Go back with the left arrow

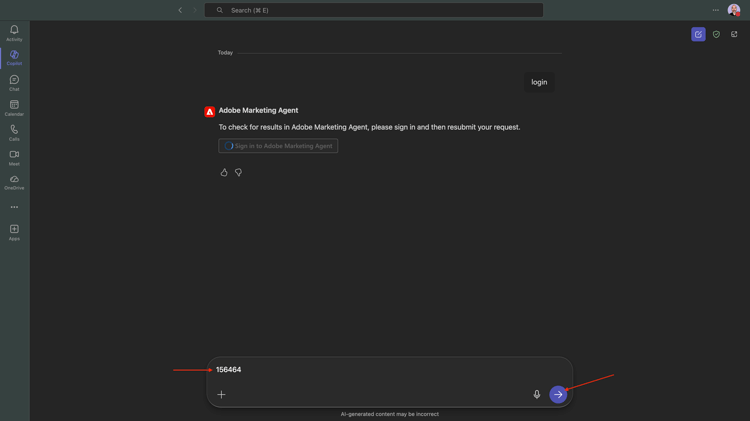(180, 10)
